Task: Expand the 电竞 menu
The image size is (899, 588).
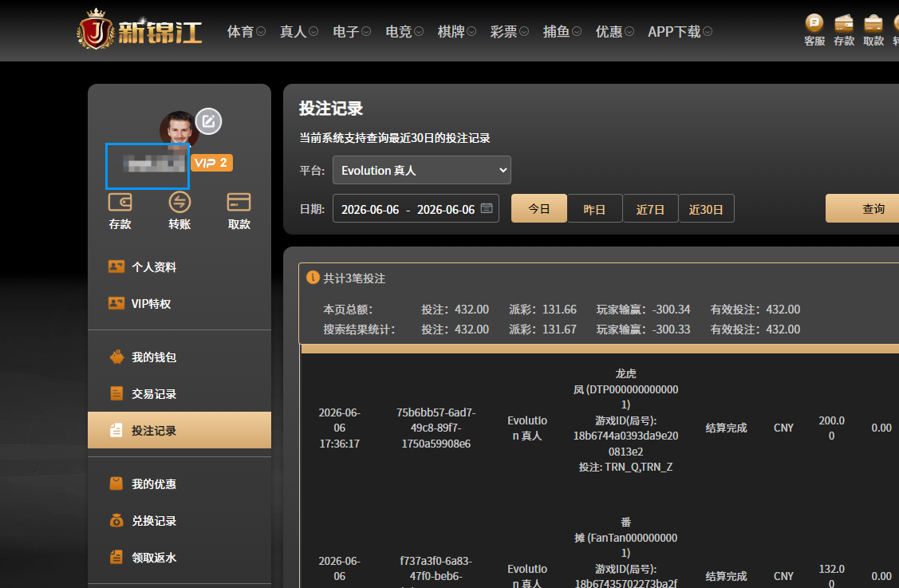Action: click(404, 32)
